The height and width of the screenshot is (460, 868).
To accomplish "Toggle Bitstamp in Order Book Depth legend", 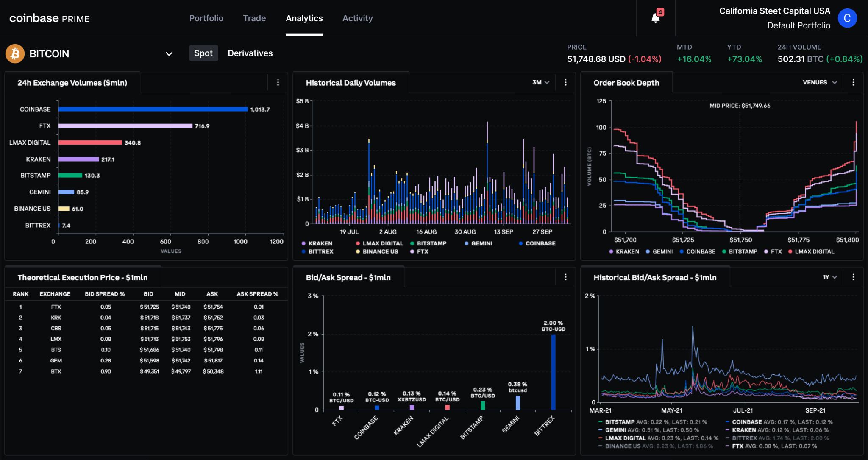I will tap(740, 251).
